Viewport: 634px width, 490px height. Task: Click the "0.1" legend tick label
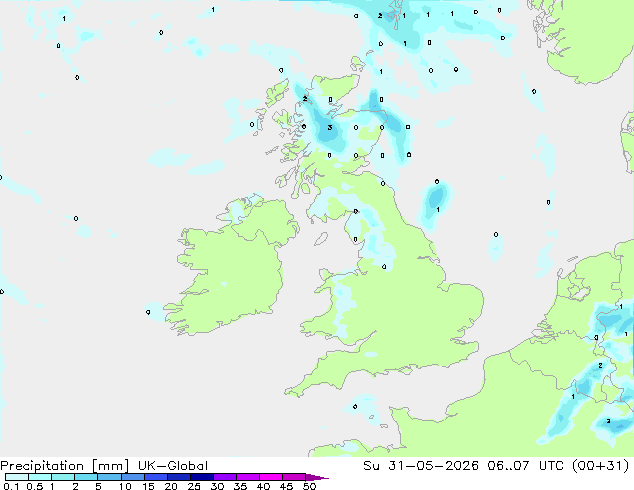click(x=11, y=486)
